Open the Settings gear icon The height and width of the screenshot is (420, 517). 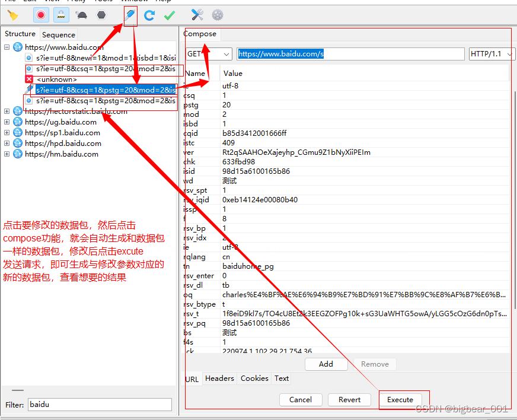click(x=217, y=15)
